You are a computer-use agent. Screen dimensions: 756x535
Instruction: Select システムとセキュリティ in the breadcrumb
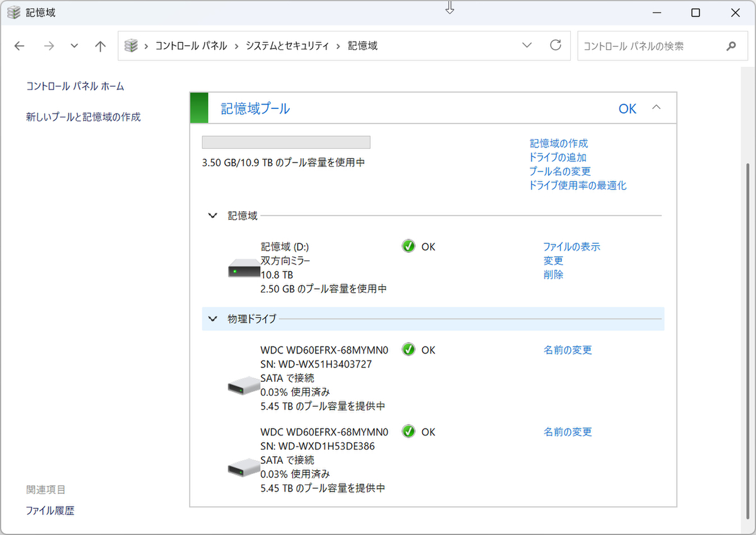pos(287,46)
